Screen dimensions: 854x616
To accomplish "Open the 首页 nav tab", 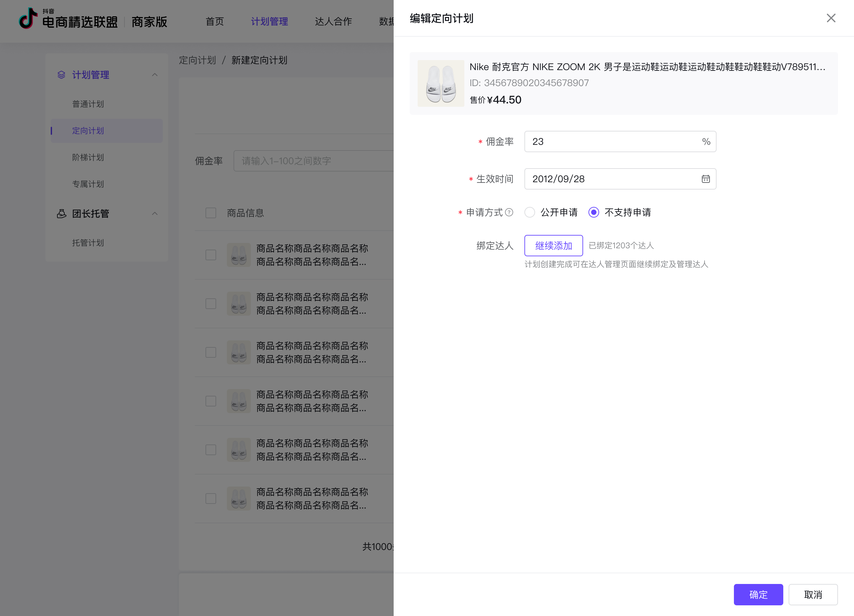I will tap(215, 21).
